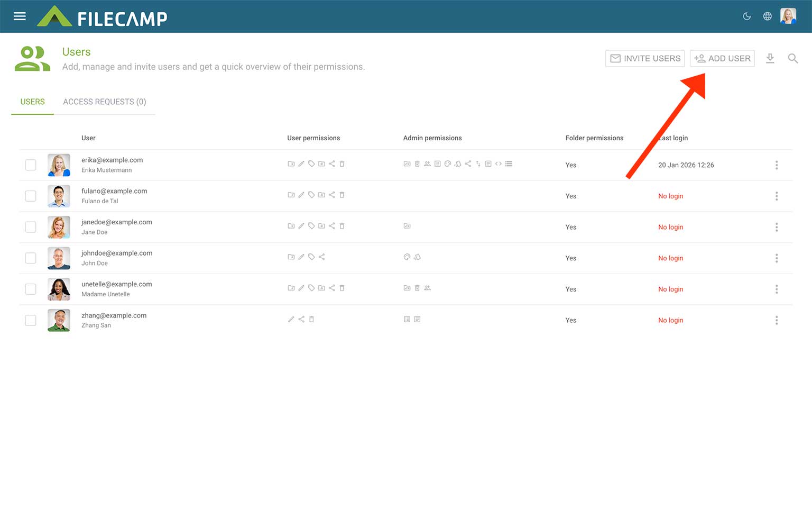
Task: Switch to the Access Requests tab
Action: click(x=104, y=102)
